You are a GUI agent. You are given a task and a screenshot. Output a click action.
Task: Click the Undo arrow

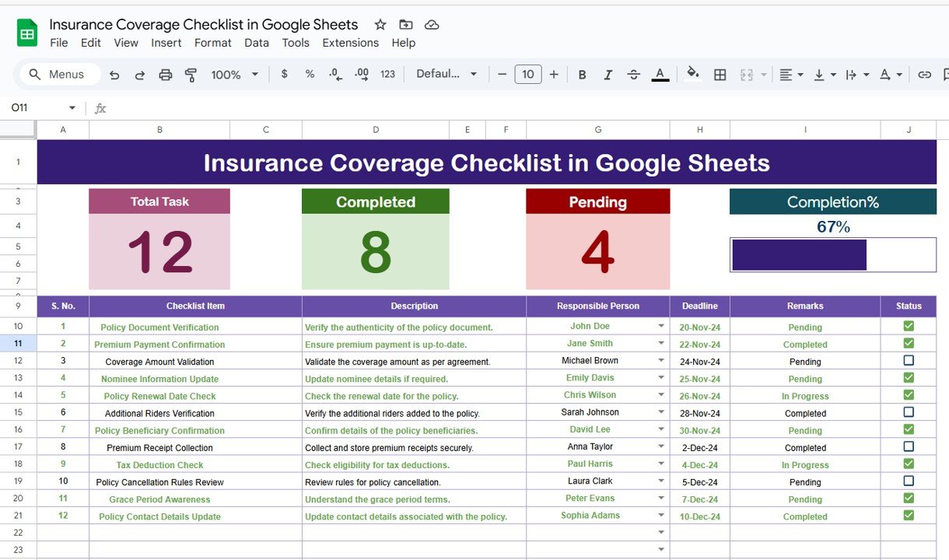click(114, 75)
